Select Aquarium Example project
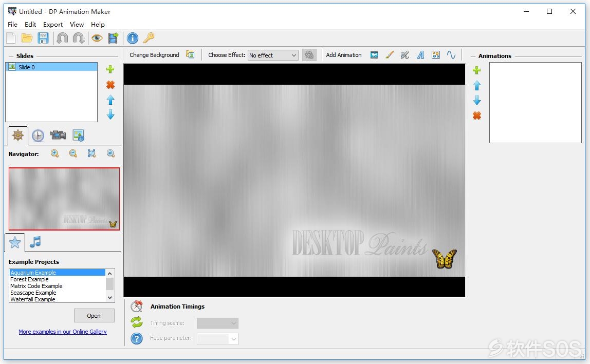This screenshot has width=590, height=364. pos(57,273)
